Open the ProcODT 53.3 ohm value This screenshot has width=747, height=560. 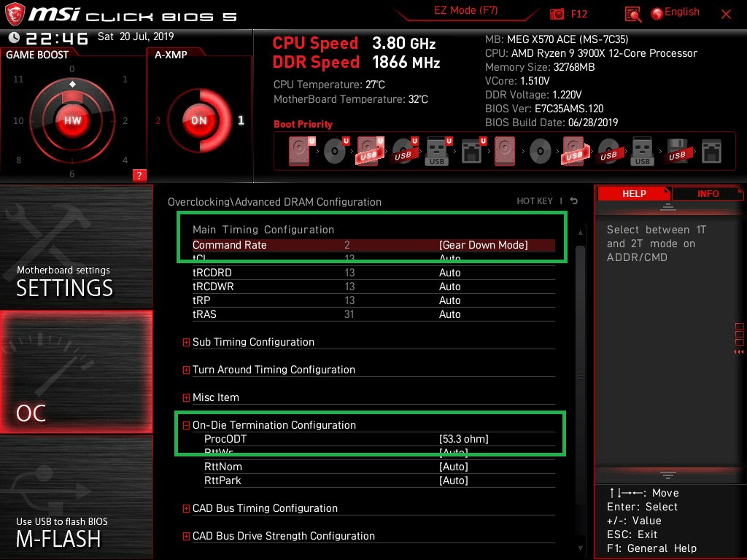pos(463,438)
